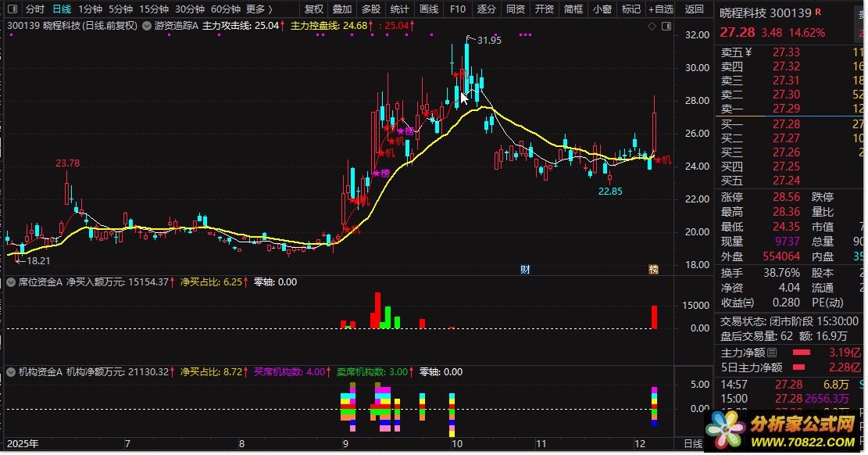This screenshot has width=868, height=455.
Task: Click the R margin-trading badge
Action: pyautogui.click(x=818, y=13)
